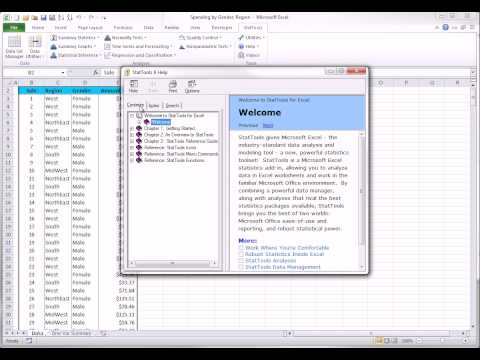Switch to the Page Layout tab
This screenshot has width=480, height=360.
tap(90, 28)
